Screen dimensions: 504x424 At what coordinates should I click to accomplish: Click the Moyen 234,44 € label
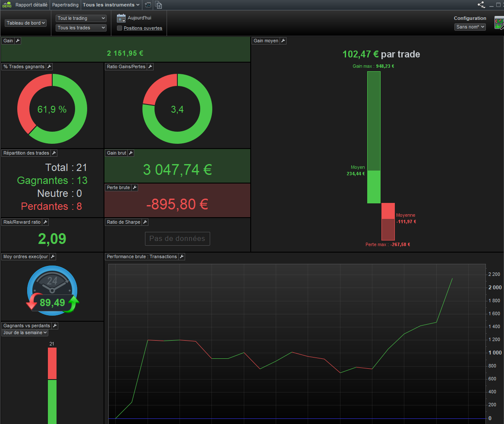coord(356,171)
